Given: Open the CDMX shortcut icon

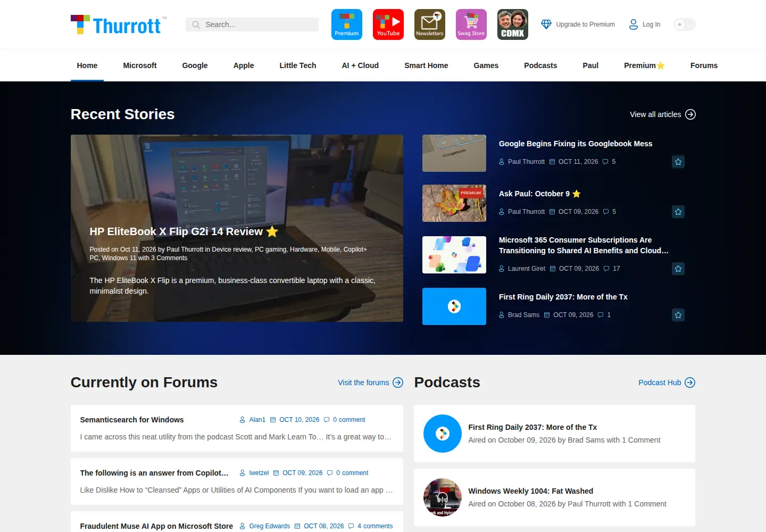Looking at the screenshot, I should [x=513, y=24].
